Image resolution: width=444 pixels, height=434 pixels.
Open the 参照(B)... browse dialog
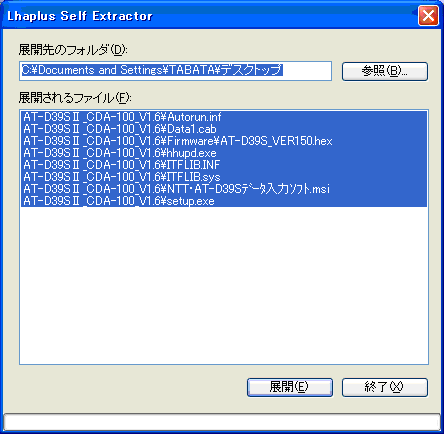point(385,71)
